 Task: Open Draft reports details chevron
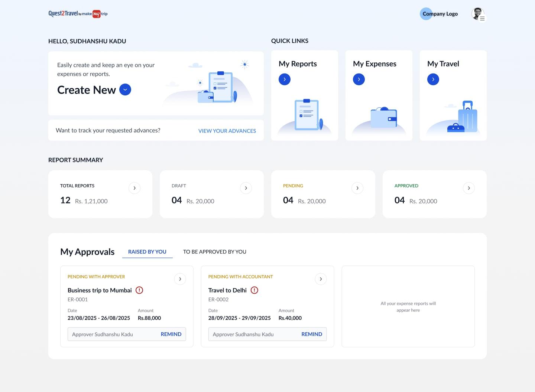246,188
